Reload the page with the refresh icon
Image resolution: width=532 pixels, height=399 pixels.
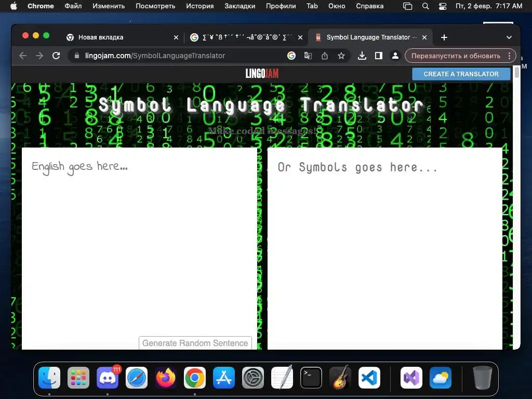pos(56,56)
